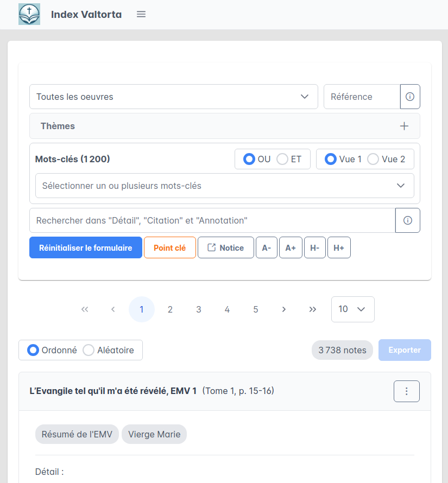Click info icon next to Référence field
The width and height of the screenshot is (448, 483).
coord(410,97)
